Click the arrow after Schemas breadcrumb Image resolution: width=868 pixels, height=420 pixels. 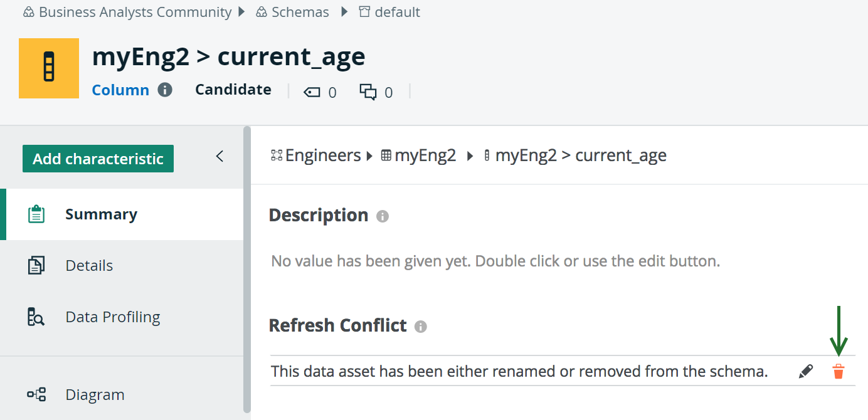click(344, 12)
